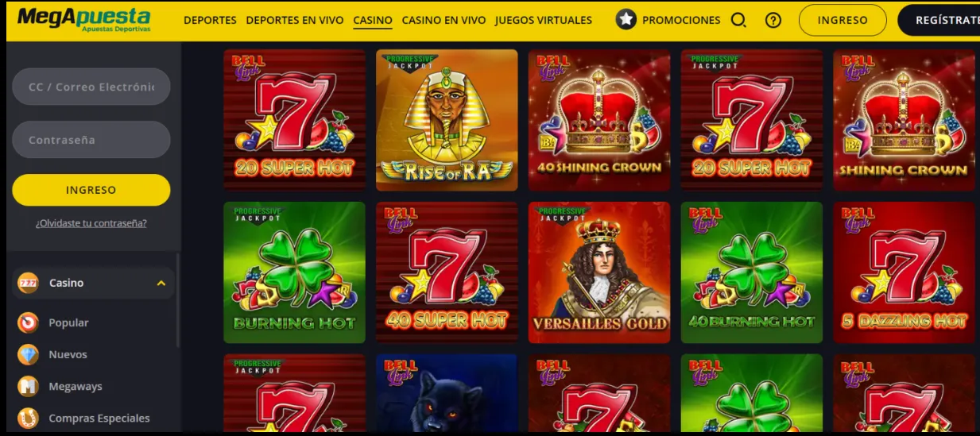
Task: Open the Megaways category icon
Action: pyautogui.click(x=28, y=386)
